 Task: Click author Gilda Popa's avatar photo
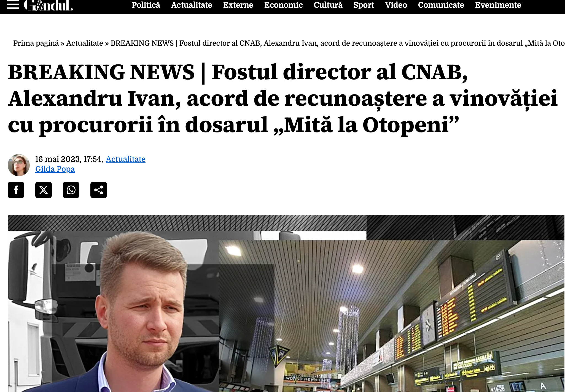point(19,165)
